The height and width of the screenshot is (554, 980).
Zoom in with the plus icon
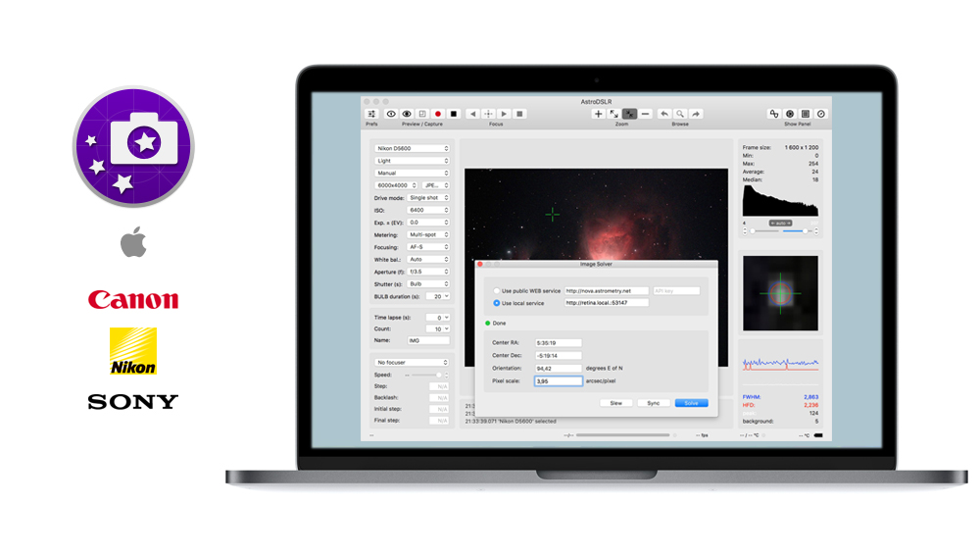pyautogui.click(x=598, y=114)
